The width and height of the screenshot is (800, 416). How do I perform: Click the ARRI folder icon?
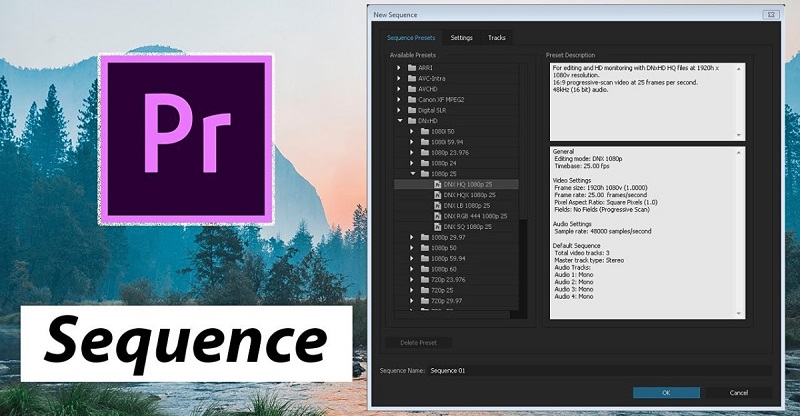[412, 67]
